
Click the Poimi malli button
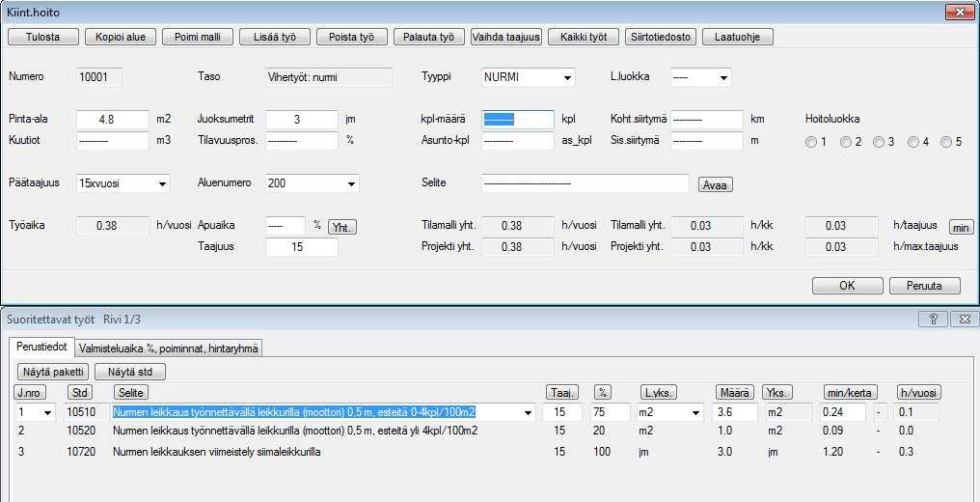click(x=198, y=37)
